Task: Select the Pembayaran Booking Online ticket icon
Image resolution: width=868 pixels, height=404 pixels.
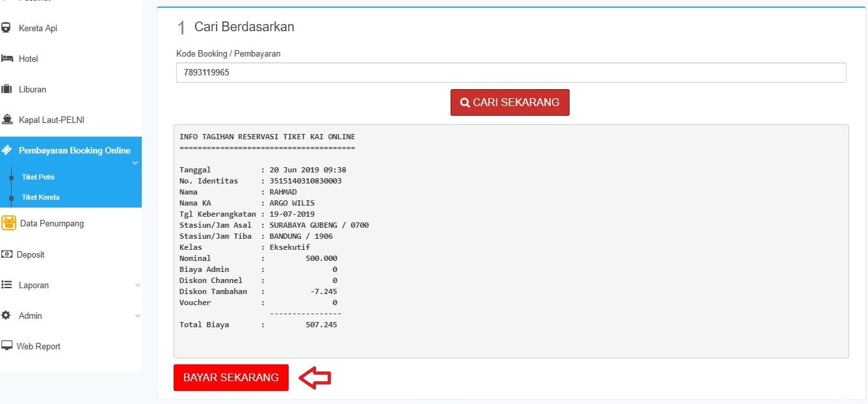Action: [7, 150]
